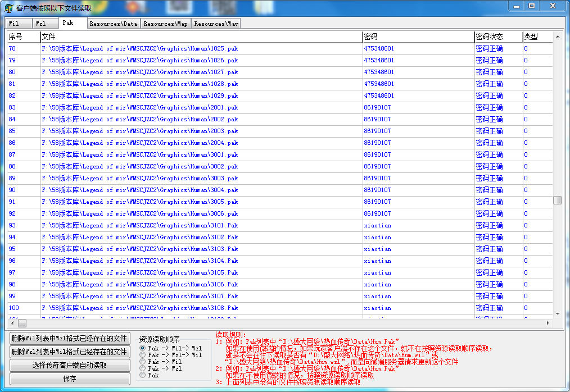Maximize the window

pyautogui.click(x=532, y=6)
